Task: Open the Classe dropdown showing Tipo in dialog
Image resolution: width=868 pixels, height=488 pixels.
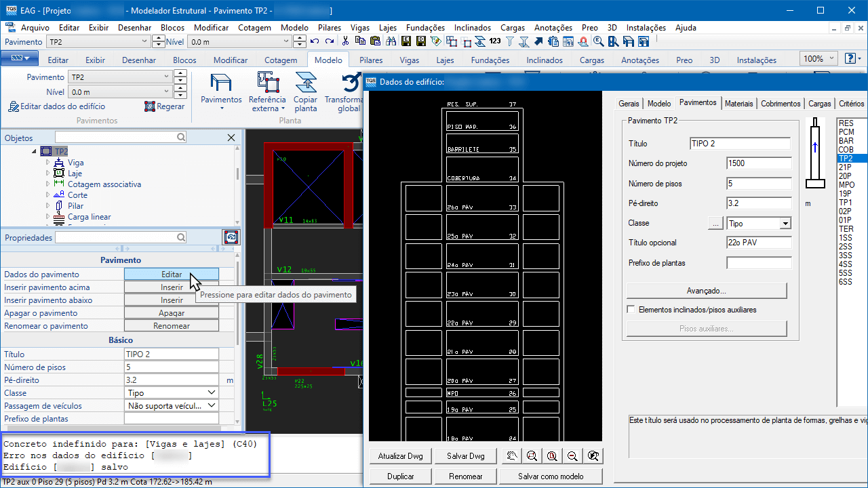Action: point(785,223)
